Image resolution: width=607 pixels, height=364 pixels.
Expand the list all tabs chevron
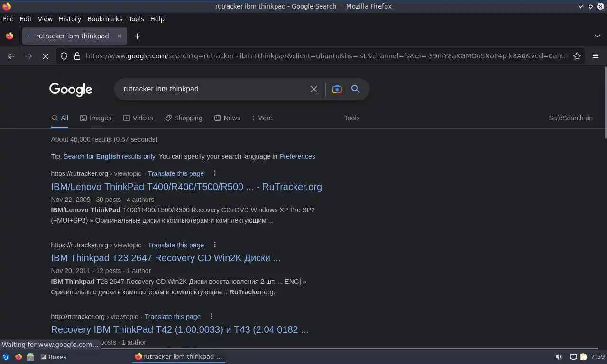(598, 36)
